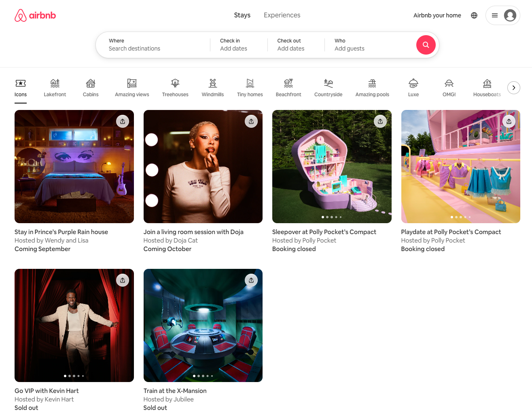532x416 pixels.
Task: Switch to the Experiences tab
Action: coord(282,15)
